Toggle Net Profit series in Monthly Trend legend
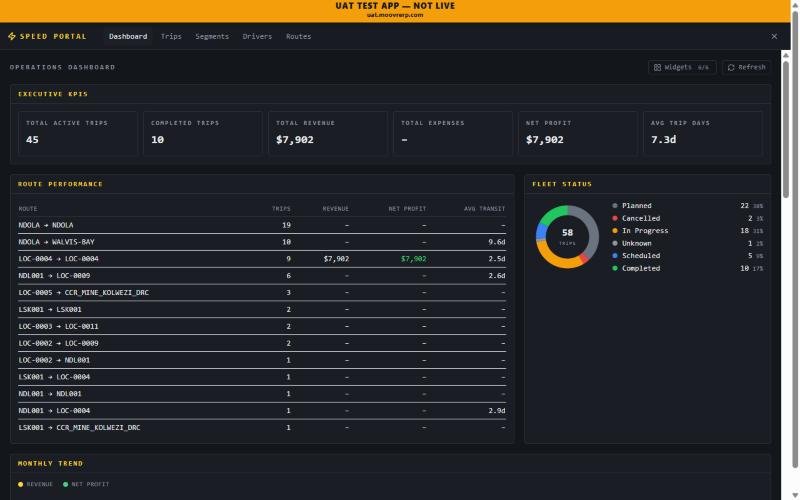This screenshot has height=500, width=800. pyautogui.click(x=86, y=484)
